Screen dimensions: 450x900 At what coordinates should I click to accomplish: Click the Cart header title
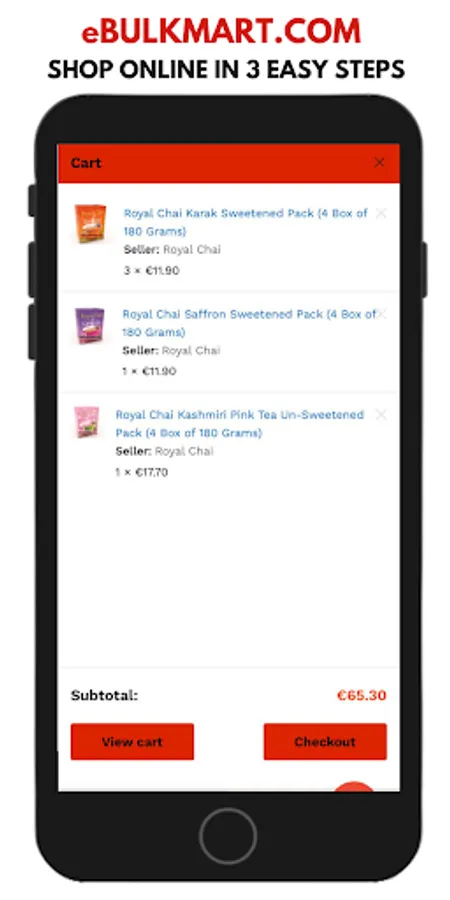[x=86, y=163]
